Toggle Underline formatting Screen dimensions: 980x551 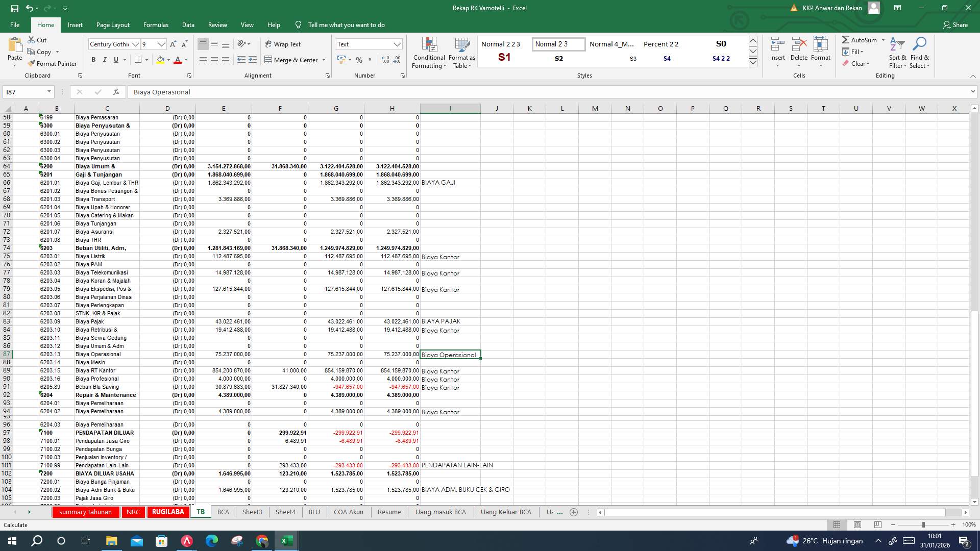(115, 60)
